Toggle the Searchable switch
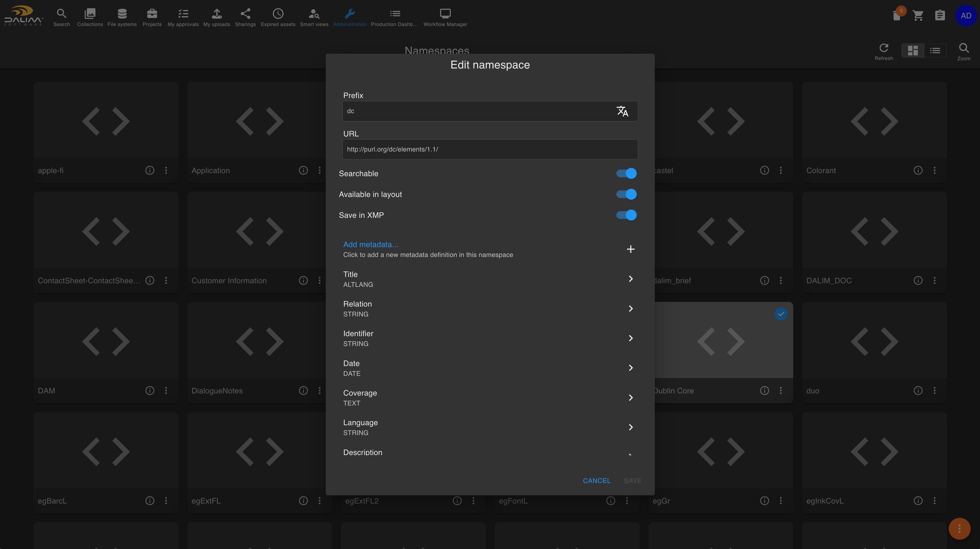Image resolution: width=980 pixels, height=549 pixels. point(626,173)
